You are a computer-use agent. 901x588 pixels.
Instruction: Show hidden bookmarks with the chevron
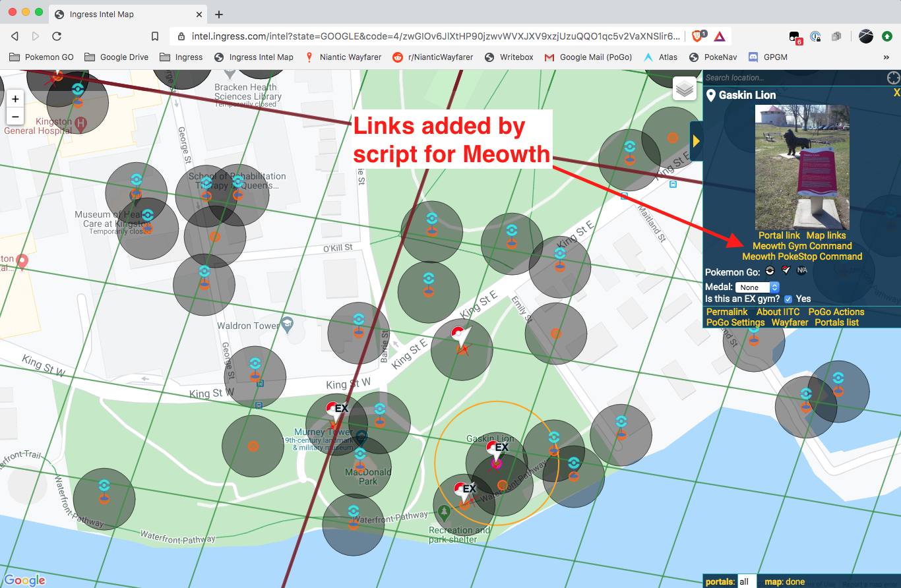tap(886, 57)
